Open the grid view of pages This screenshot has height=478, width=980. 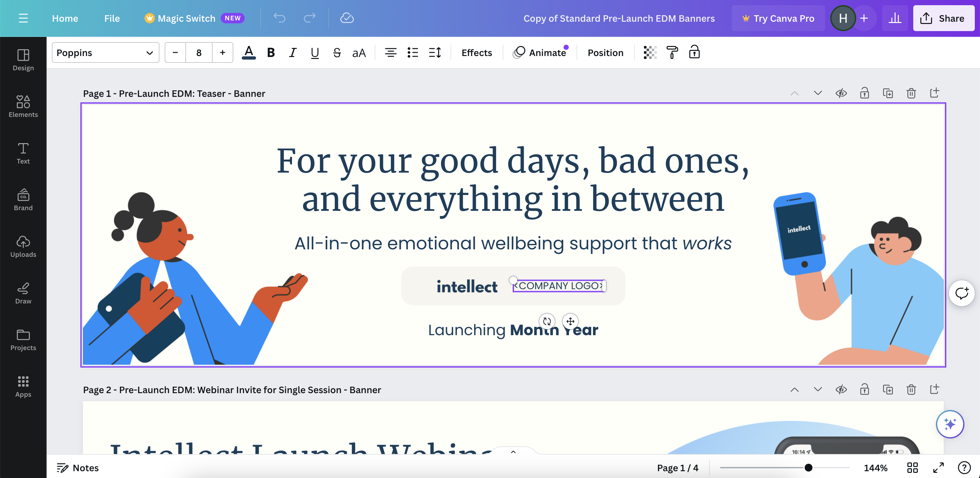[912, 468]
